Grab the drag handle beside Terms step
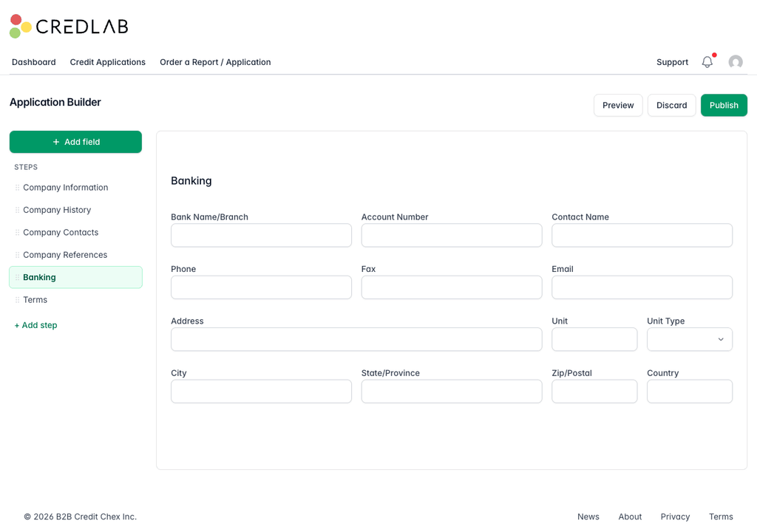The height and width of the screenshot is (532, 757). pos(18,300)
